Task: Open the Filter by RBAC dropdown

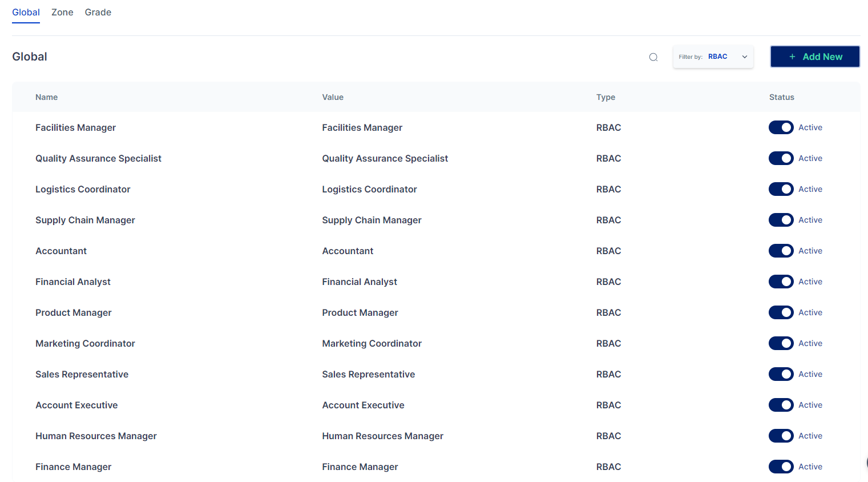Action: (712, 57)
